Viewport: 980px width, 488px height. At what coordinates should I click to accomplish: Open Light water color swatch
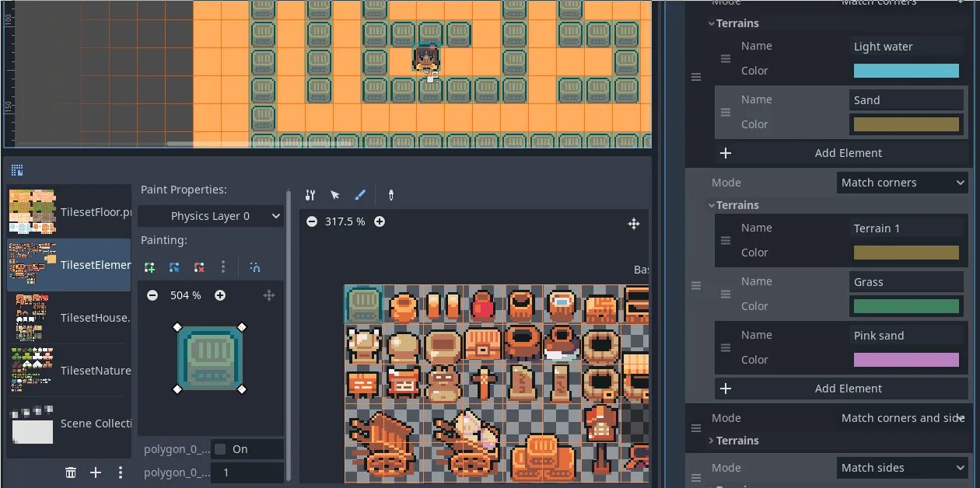coord(906,71)
